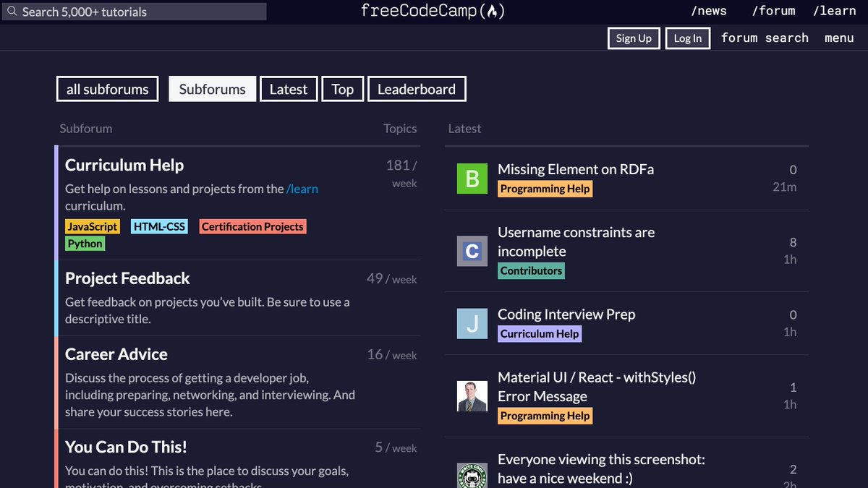
Task: Open Username constraints are incomplete topic
Action: tap(576, 241)
